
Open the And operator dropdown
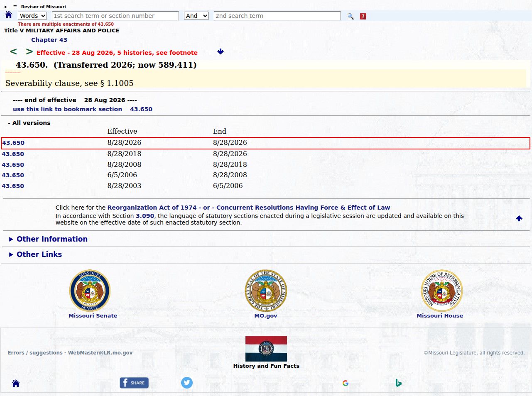tap(196, 16)
